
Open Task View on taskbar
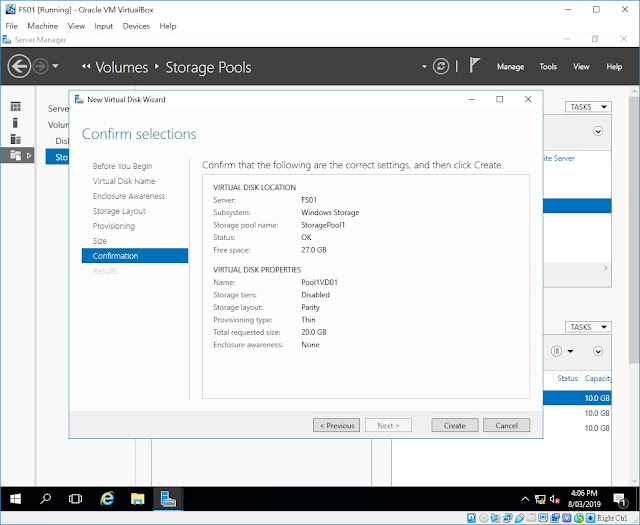click(x=76, y=498)
